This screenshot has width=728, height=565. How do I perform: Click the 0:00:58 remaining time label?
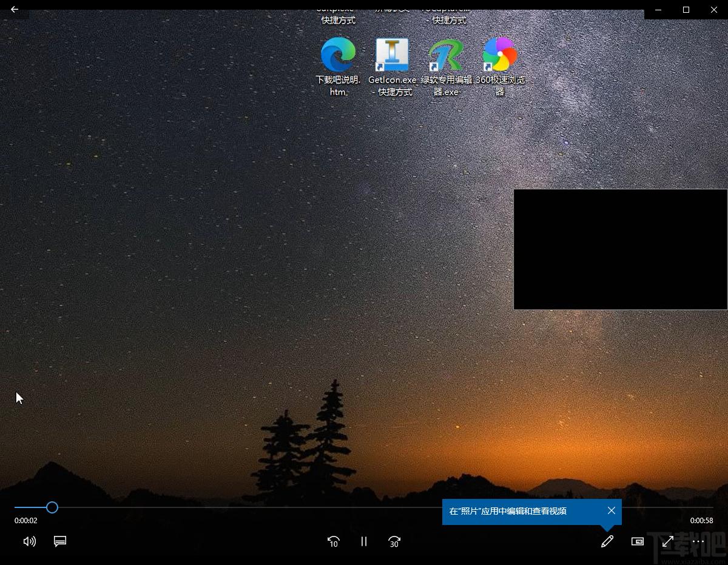point(701,521)
